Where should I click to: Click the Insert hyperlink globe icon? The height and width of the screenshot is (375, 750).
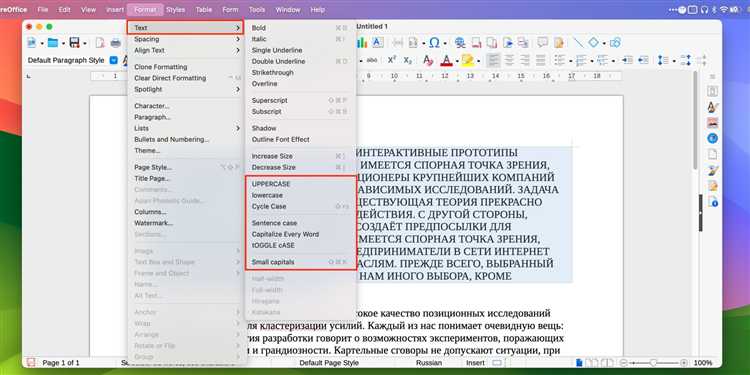(x=460, y=43)
